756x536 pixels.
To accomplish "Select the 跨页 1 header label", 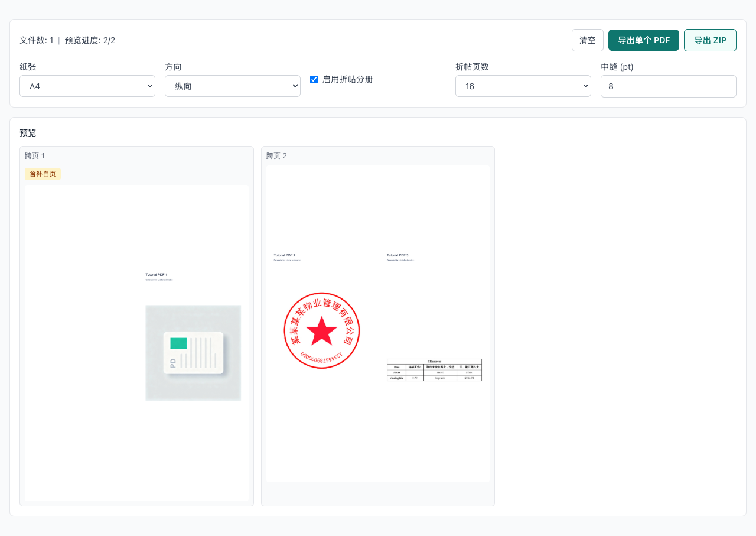I will [x=35, y=156].
